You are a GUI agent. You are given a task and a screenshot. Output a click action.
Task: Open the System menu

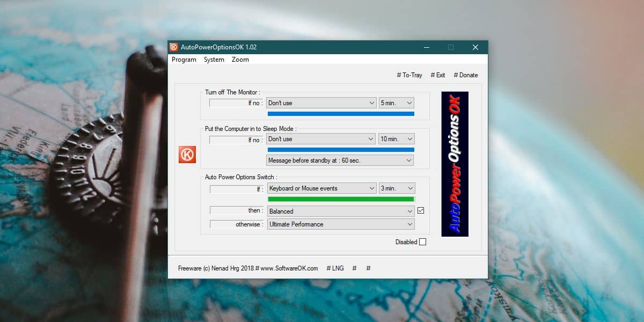[214, 60]
